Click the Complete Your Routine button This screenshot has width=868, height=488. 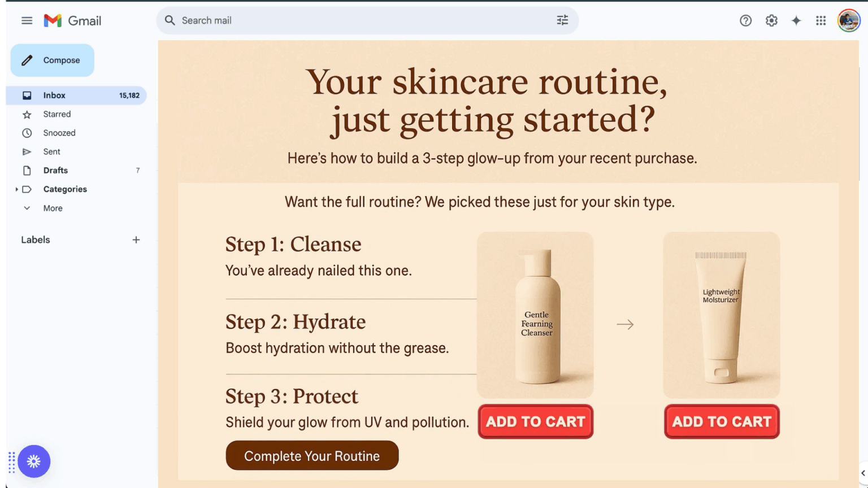[x=312, y=456]
